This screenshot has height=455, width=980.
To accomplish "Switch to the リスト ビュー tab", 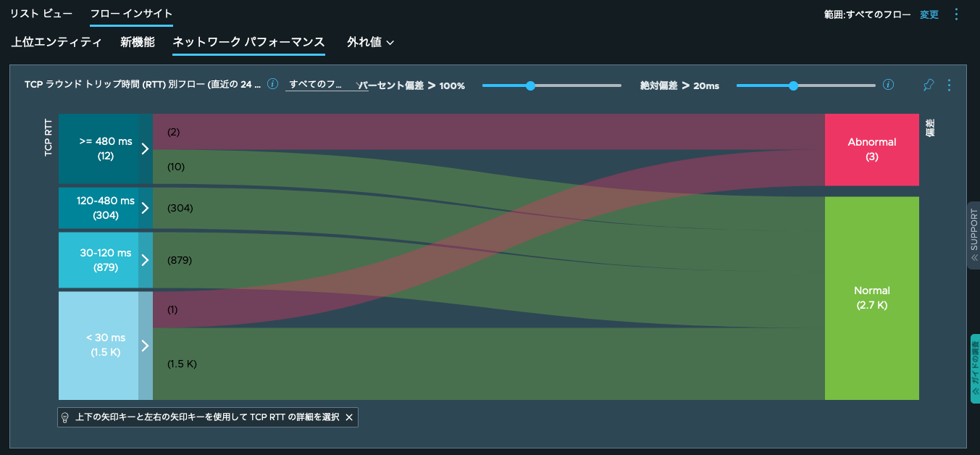I will click(x=41, y=14).
